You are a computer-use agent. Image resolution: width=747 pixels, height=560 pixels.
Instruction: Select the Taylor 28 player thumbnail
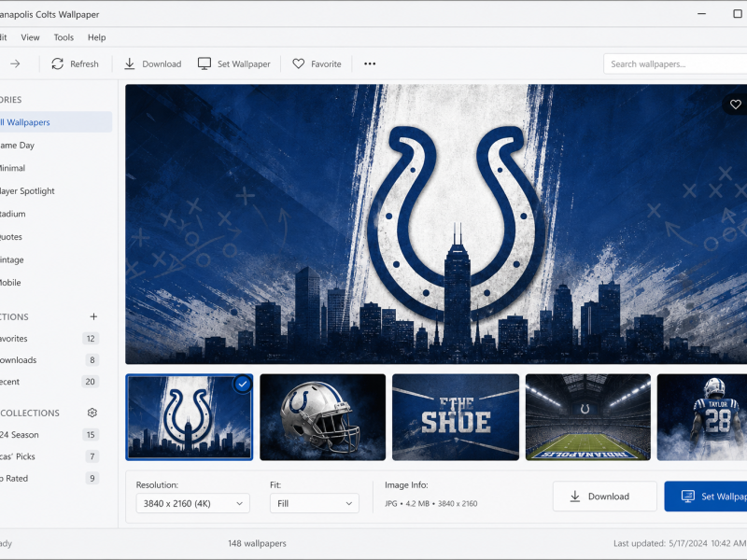coord(702,417)
